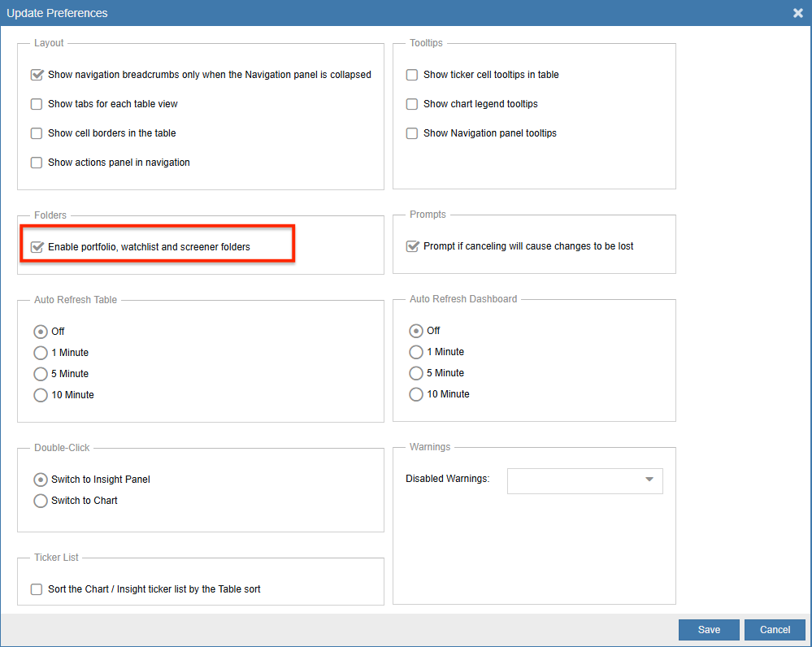Disable portfolio, watchlist and screener folders

point(37,247)
